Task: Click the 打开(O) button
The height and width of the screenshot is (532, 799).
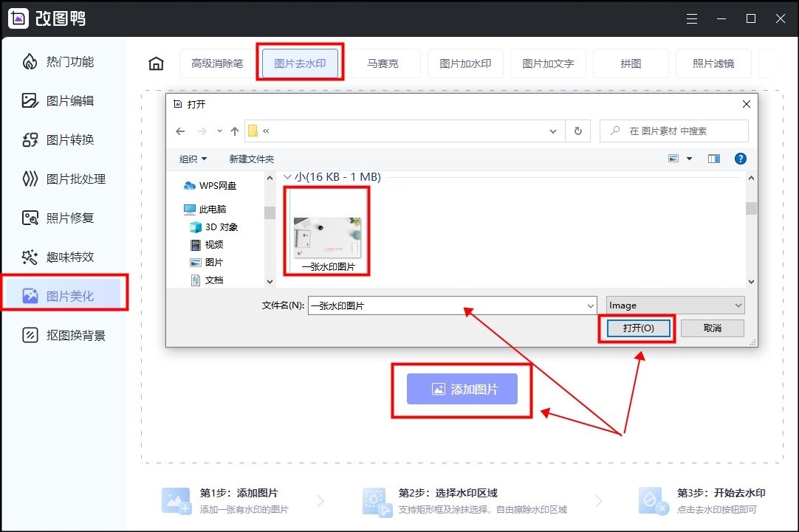Action: coord(637,328)
